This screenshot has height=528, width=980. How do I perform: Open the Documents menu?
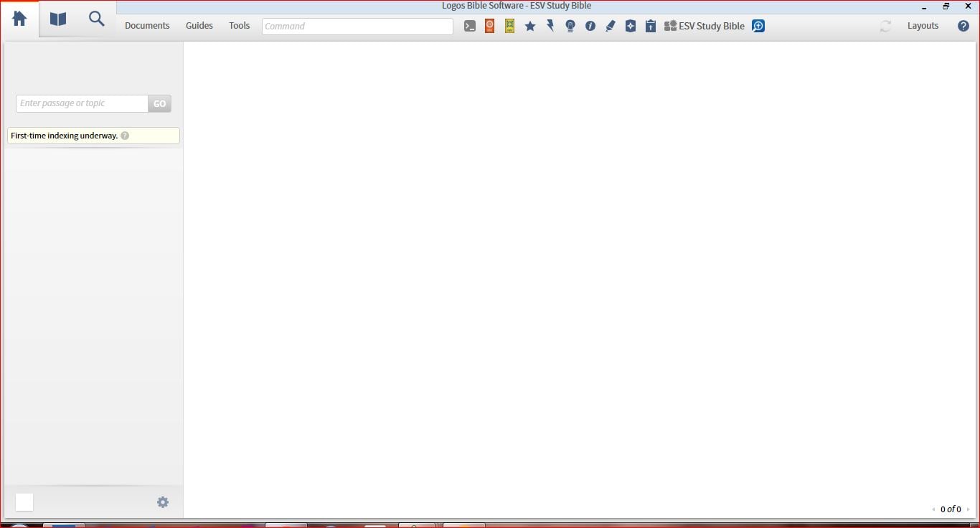click(x=147, y=26)
